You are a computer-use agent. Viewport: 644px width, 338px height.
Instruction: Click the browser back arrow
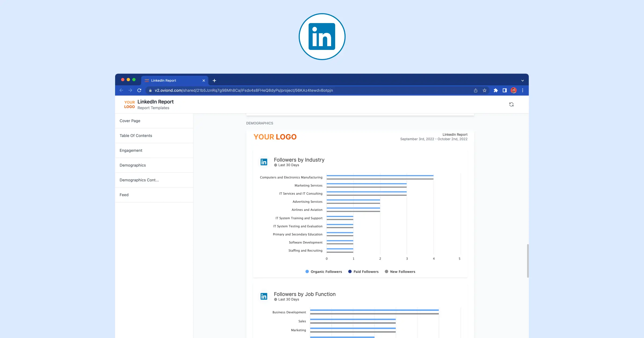pos(121,90)
